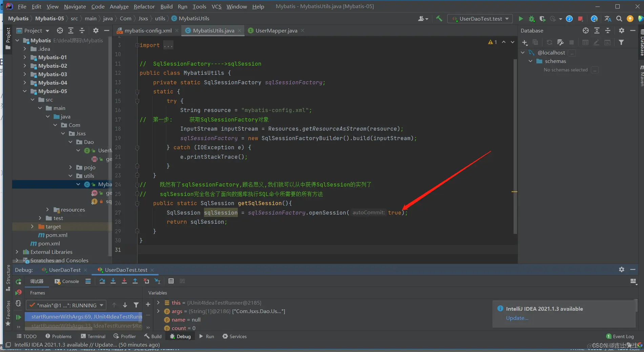Switch to the mybatis-config.xml editor tab
The height and width of the screenshot is (352, 644).
tap(148, 30)
